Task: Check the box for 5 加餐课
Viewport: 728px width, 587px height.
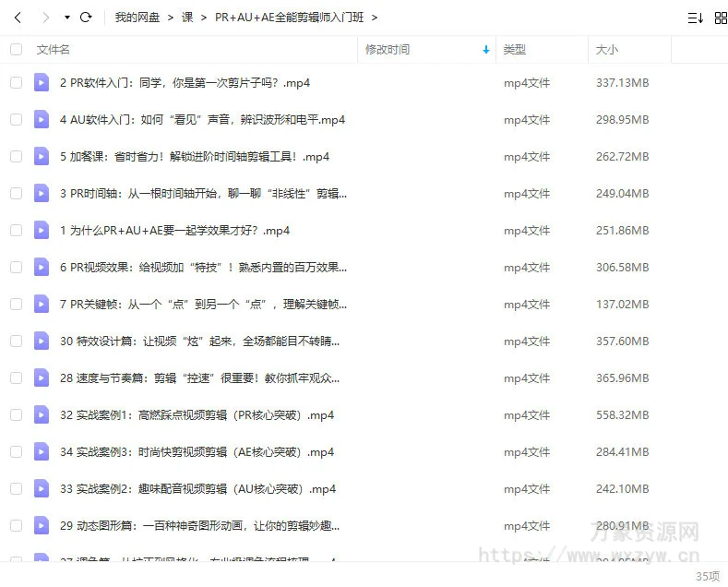Action: [x=17, y=157]
